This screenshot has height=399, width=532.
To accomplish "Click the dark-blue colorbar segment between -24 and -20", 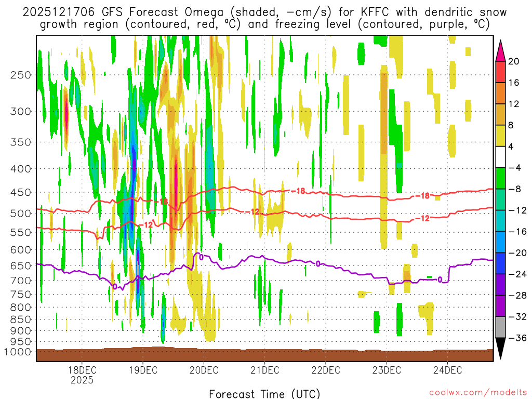I will click(500, 263).
